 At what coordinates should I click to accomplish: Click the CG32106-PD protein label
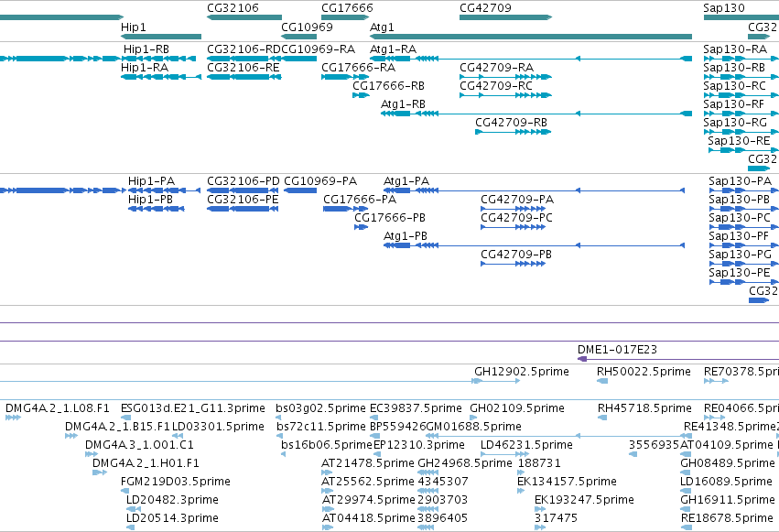point(243,181)
